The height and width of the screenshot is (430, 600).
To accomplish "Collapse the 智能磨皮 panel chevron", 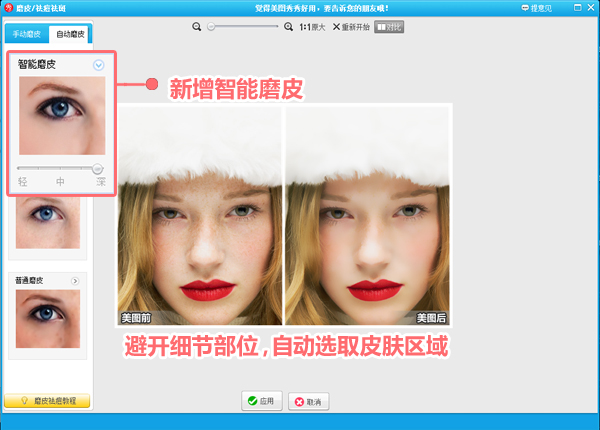I will pyautogui.click(x=99, y=65).
